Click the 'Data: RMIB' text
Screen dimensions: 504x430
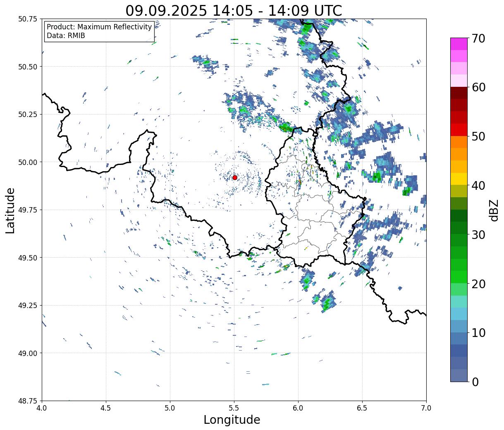(66, 36)
